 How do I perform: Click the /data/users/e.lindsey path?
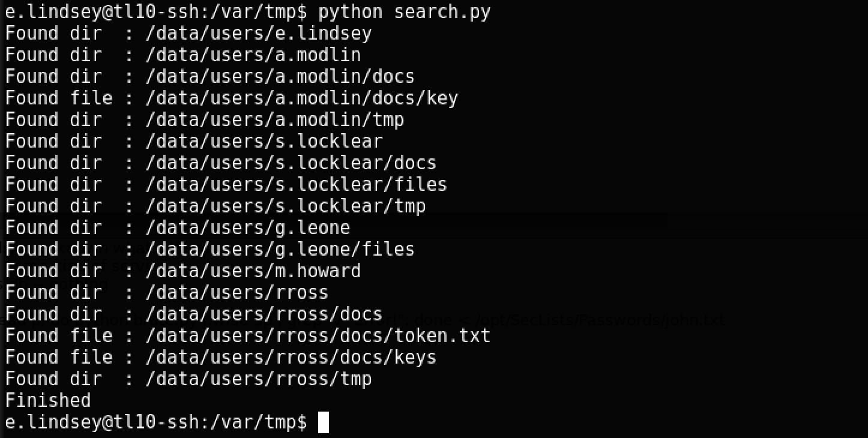coord(258,33)
